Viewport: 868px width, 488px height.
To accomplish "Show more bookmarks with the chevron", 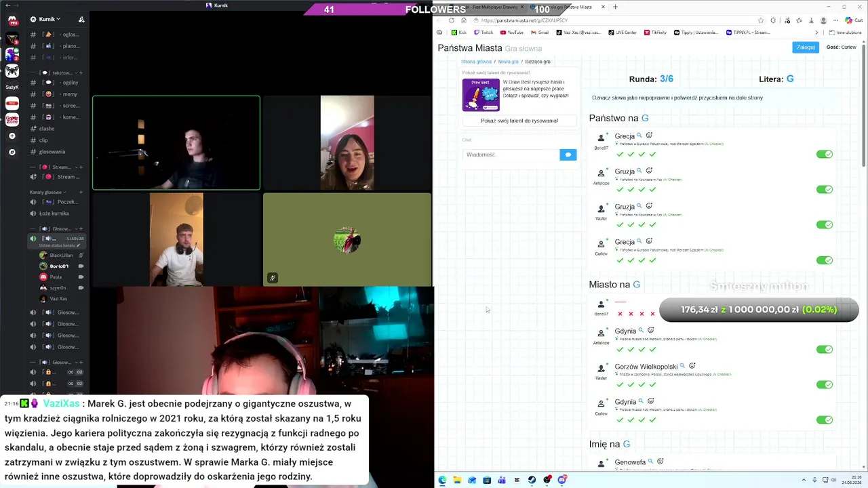I will [x=817, y=32].
